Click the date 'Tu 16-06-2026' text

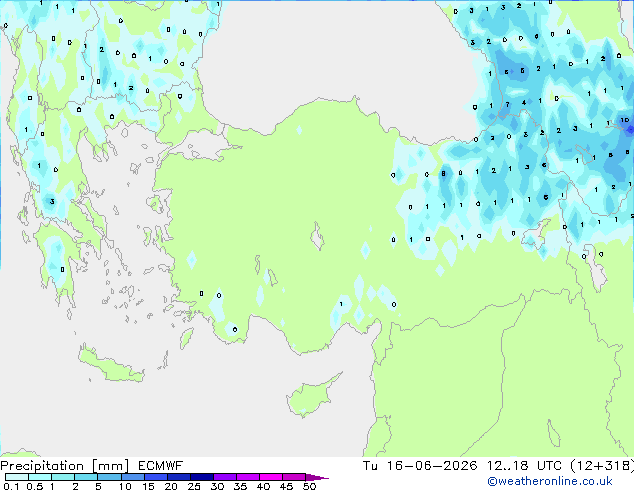point(420,466)
